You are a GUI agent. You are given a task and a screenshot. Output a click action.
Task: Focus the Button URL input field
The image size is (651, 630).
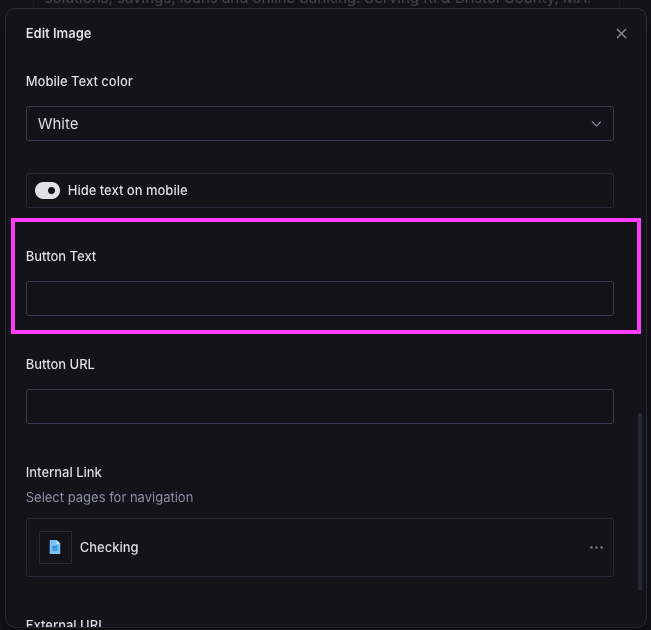[319, 406]
